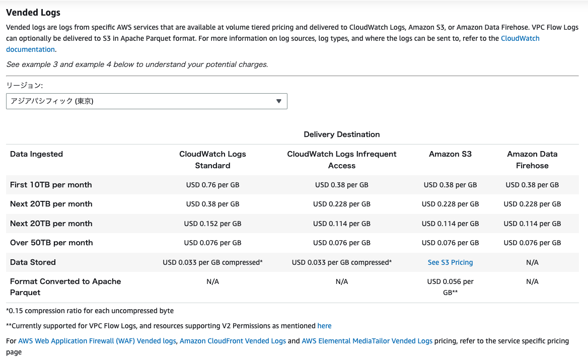Select the Amazon S3 column header
Screen dimensions: 588x364
point(450,154)
